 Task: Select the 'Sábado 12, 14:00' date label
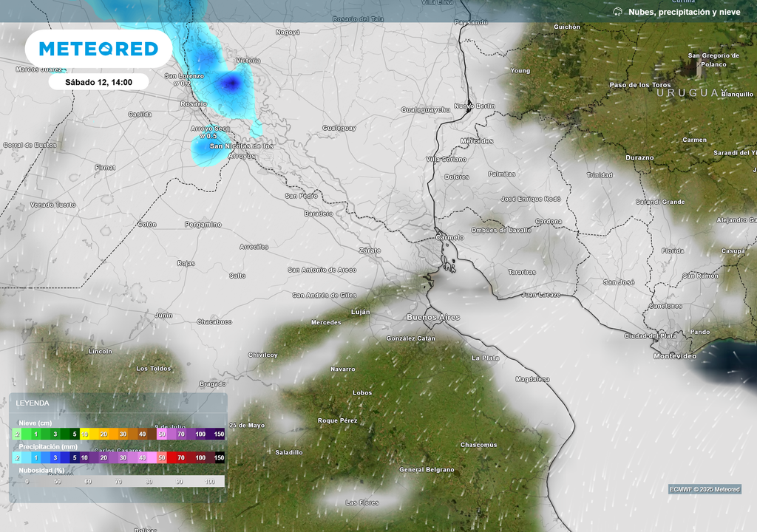(x=98, y=82)
